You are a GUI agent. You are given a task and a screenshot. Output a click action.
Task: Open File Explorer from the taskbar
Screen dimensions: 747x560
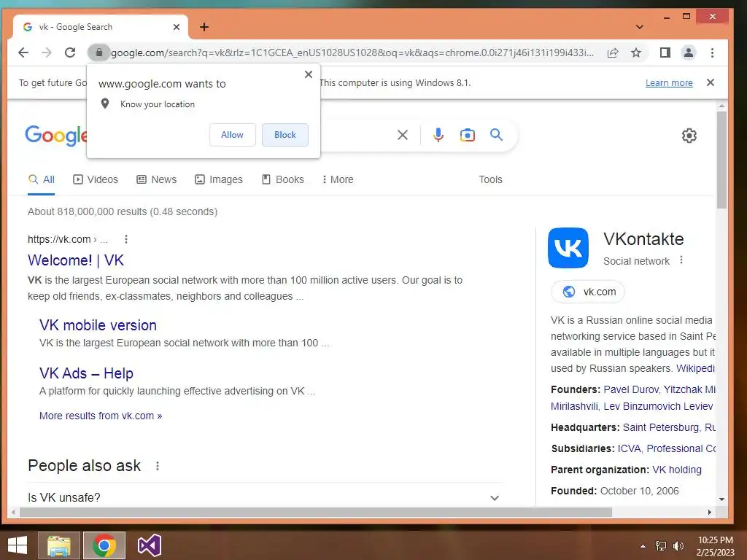59,545
